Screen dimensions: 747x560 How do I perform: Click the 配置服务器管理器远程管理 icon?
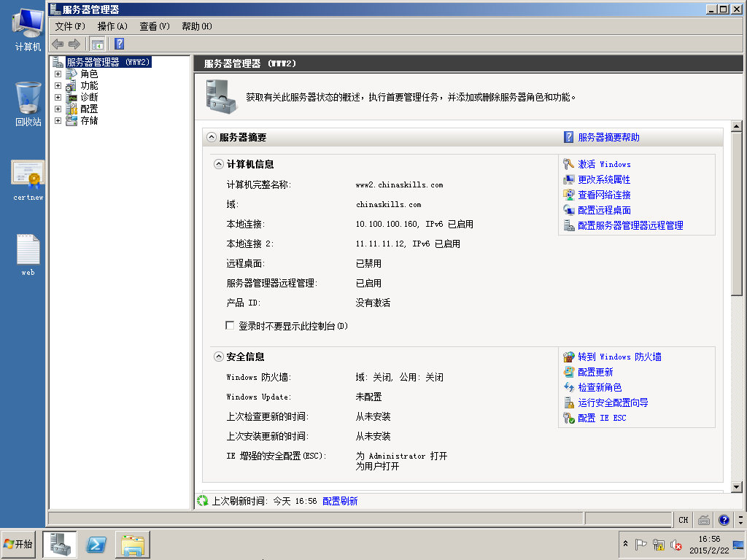568,225
